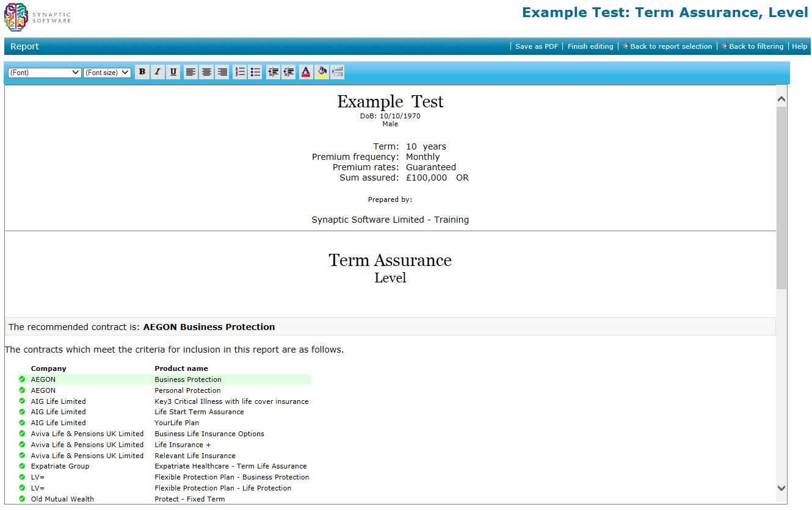The height and width of the screenshot is (510, 812).
Task: Click the "Relevant Life Insurance" product name
Action: [195, 456]
